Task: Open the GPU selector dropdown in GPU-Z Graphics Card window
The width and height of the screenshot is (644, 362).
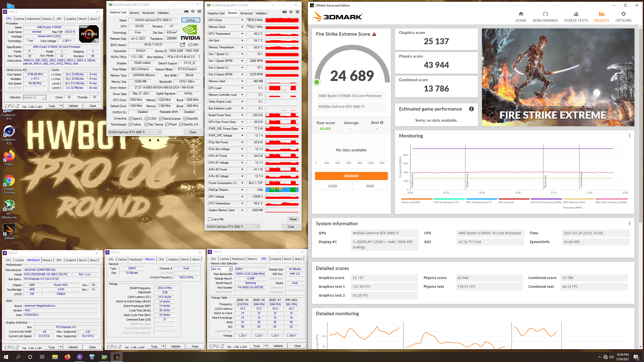Action: [135, 132]
